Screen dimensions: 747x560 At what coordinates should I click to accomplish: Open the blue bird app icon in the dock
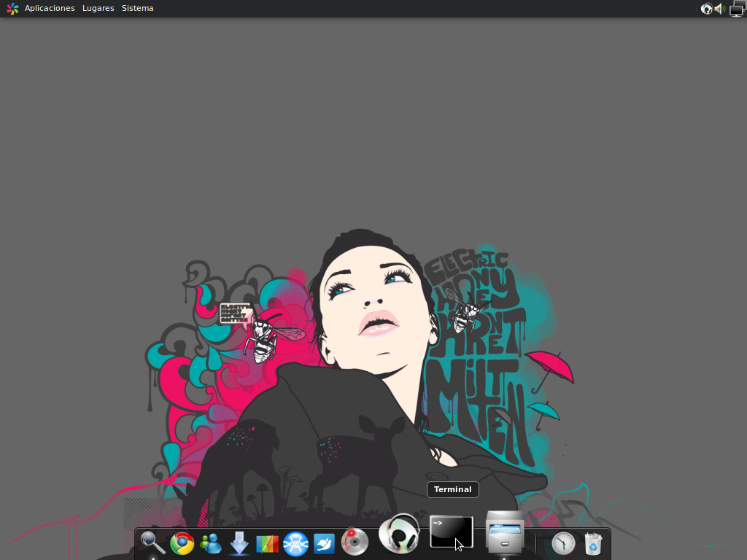tap(325, 544)
